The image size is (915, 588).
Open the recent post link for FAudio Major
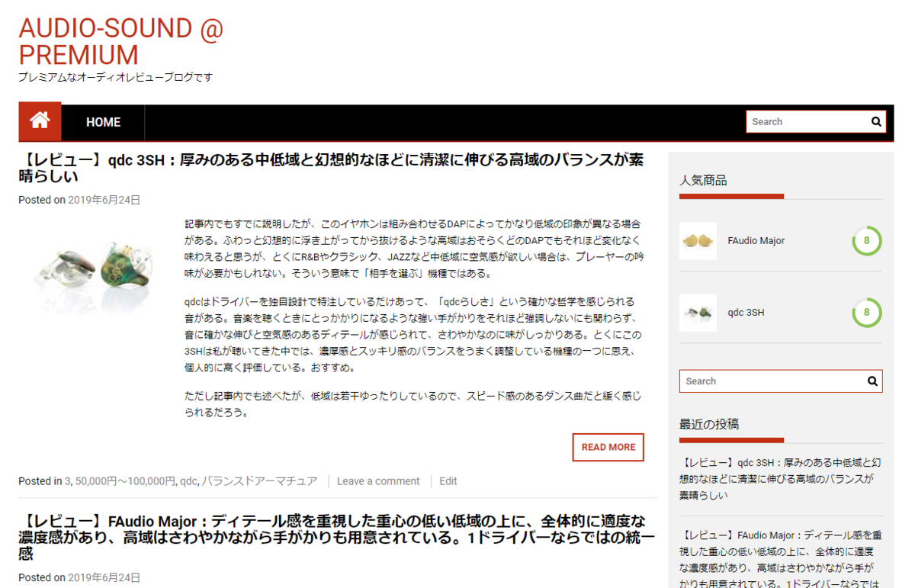pyautogui.click(x=781, y=559)
